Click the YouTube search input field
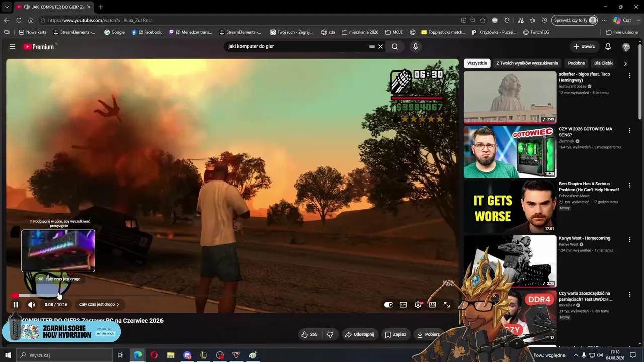This screenshot has width=644, height=362. click(297, 47)
